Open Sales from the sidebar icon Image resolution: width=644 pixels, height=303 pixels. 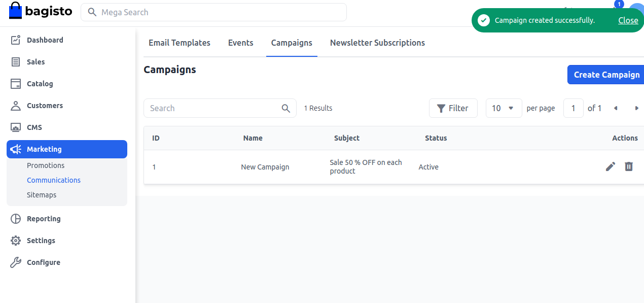(16, 62)
